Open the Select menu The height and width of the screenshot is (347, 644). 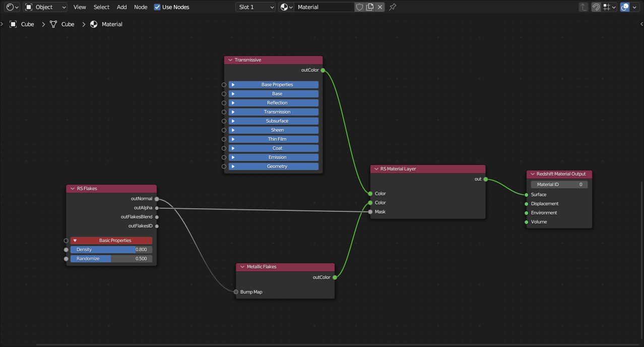tap(101, 7)
